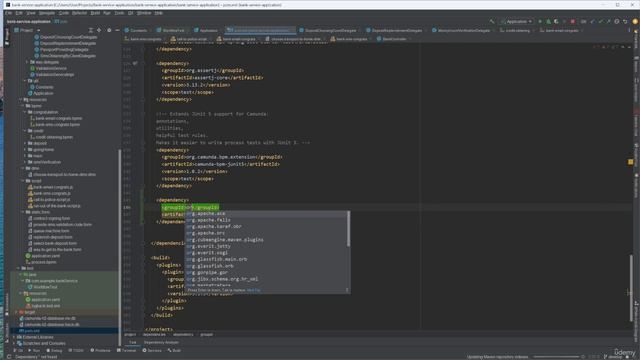Click the red Stop button
This screenshot has width=640, height=360.
[573, 22]
